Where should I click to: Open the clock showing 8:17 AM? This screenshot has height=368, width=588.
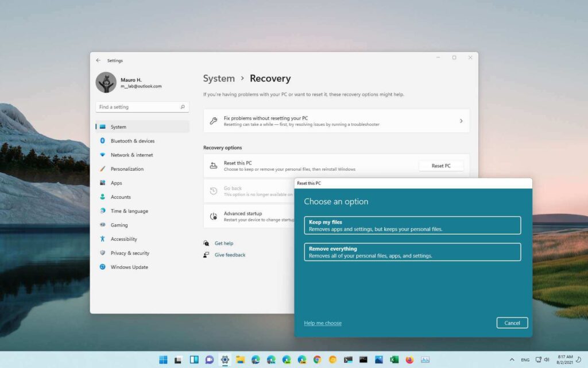[x=565, y=359]
